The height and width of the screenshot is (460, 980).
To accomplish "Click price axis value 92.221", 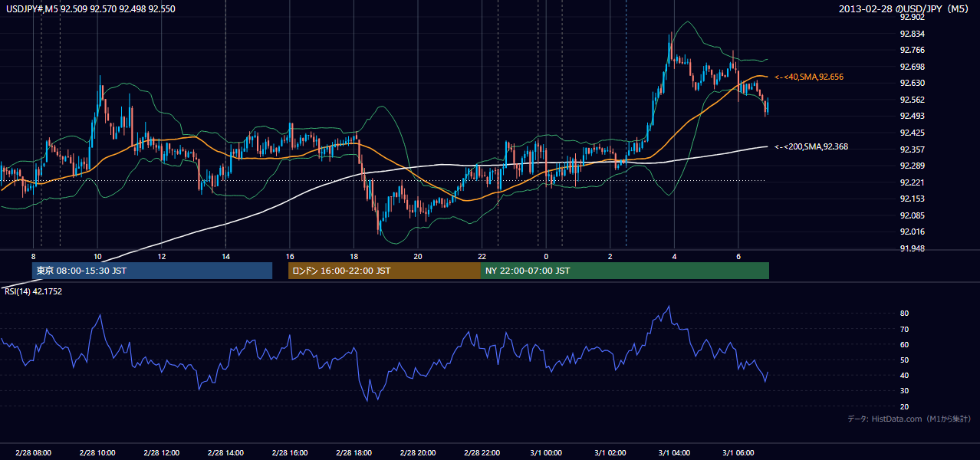I will click(x=913, y=182).
